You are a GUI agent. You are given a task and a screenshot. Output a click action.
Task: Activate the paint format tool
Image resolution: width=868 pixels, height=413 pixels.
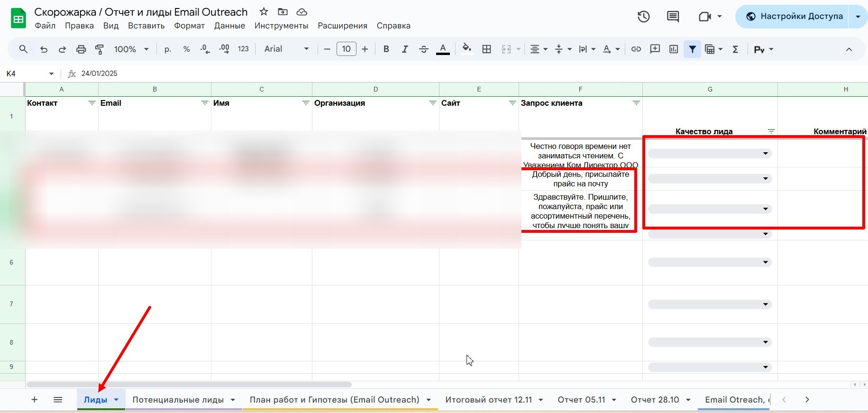pyautogui.click(x=100, y=49)
